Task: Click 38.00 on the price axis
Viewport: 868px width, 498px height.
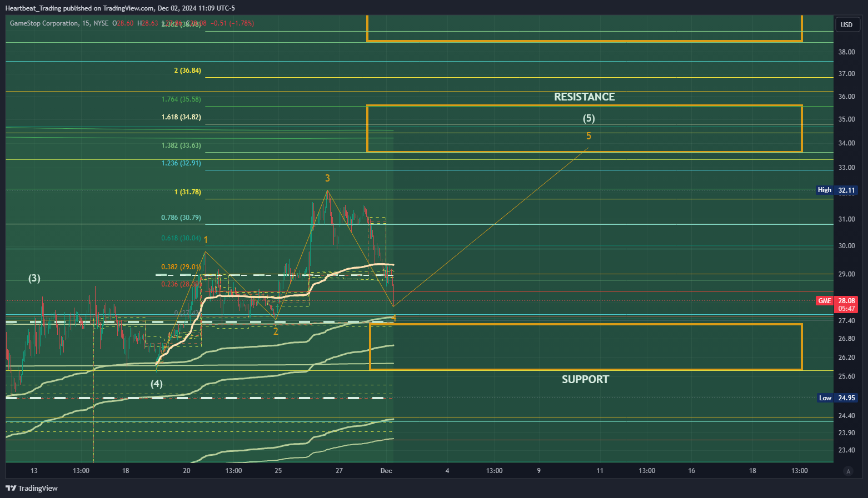Action: tap(846, 52)
